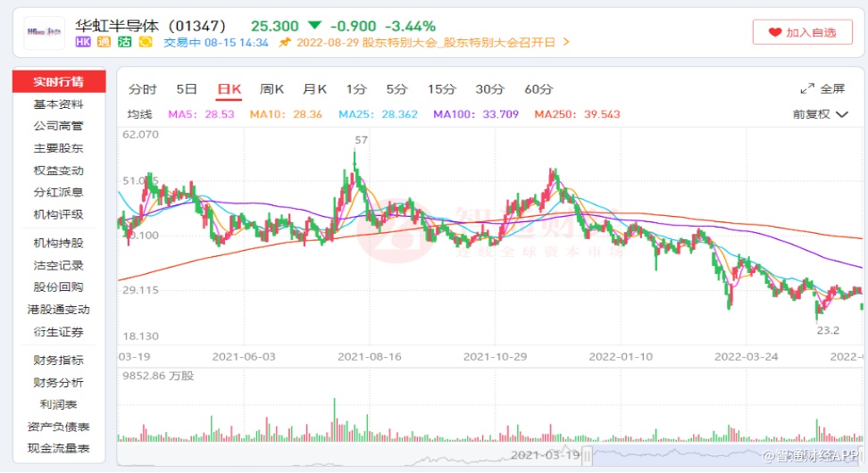Image resolution: width=868 pixels, height=473 pixels.
Task: Open 主要股东 in the sidebar
Action: (x=59, y=148)
